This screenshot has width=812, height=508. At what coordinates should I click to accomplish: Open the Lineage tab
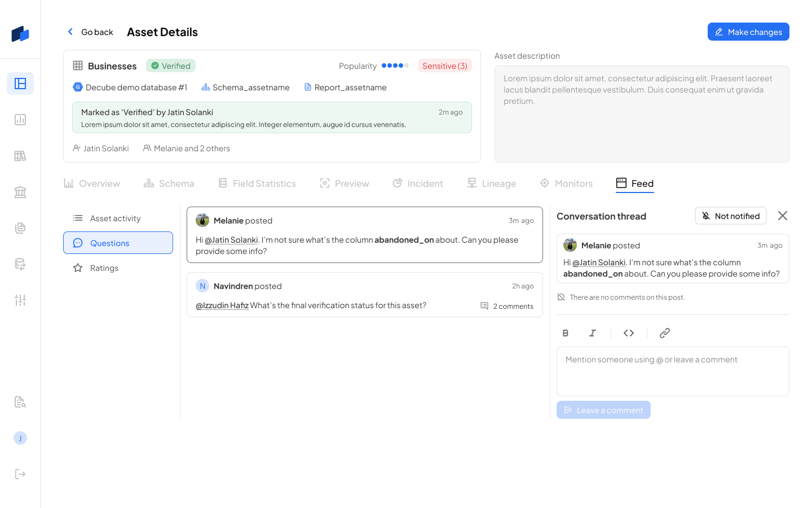492,183
